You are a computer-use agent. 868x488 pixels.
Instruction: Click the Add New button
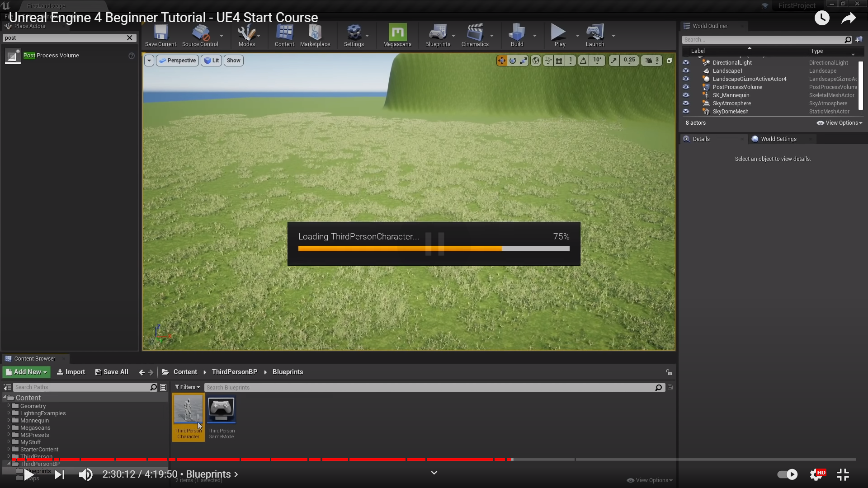click(26, 372)
